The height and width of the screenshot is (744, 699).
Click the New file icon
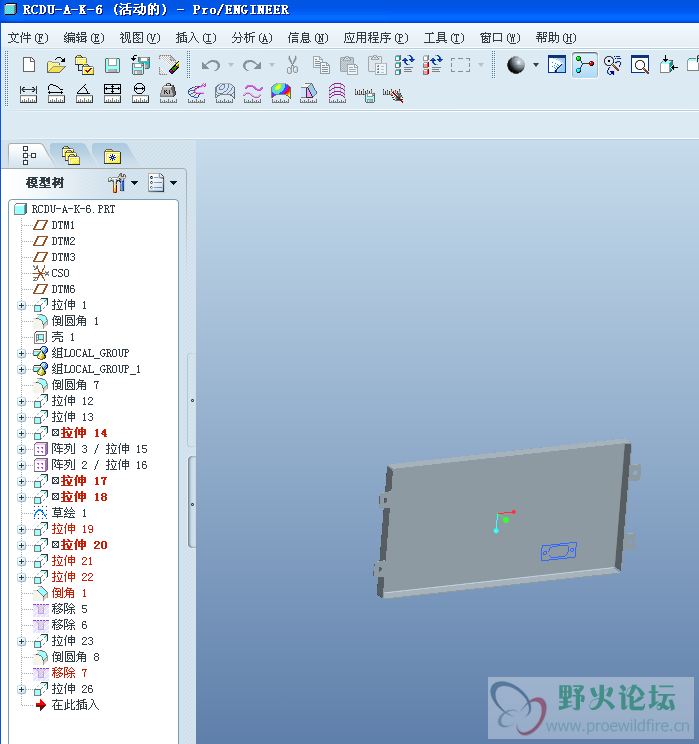coord(28,65)
